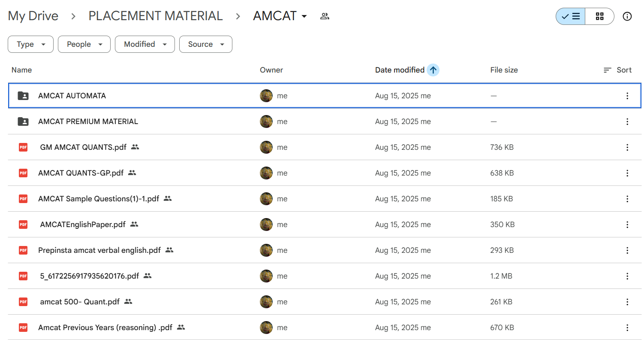644x340 pixels.
Task: Click the shared people icon beside AMCAT
Action: coord(325,16)
